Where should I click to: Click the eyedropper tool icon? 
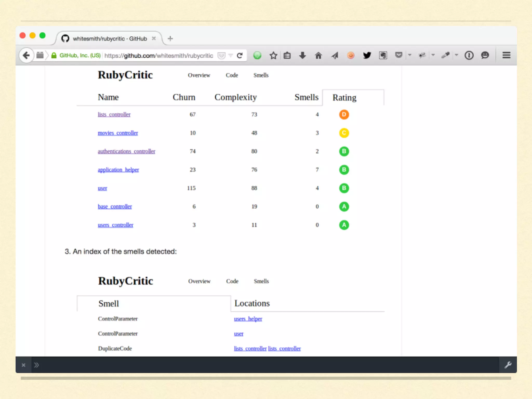445,55
